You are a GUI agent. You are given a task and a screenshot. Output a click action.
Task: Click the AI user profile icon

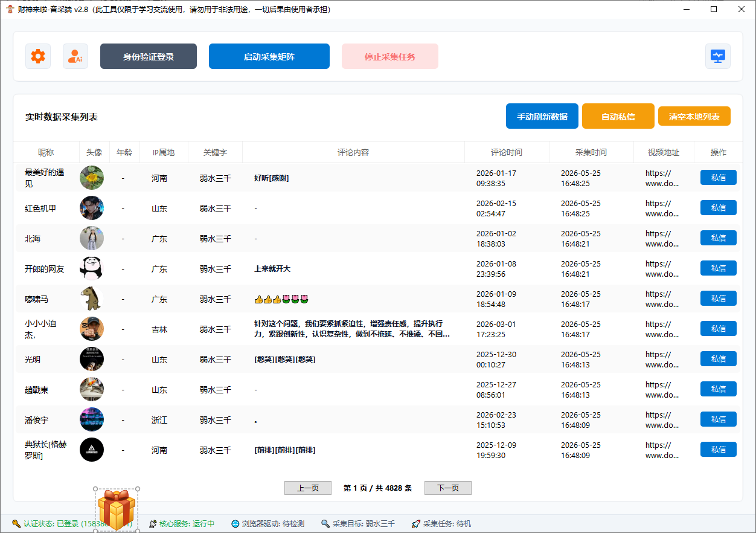[75, 56]
